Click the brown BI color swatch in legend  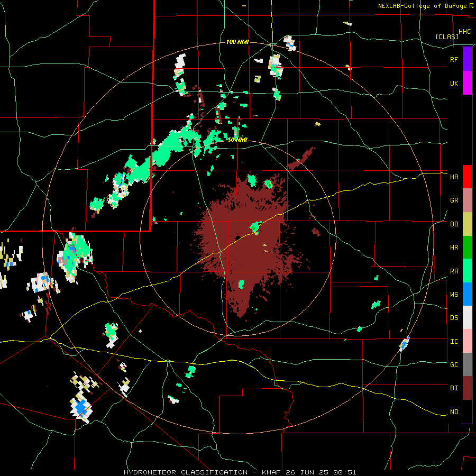(467, 388)
